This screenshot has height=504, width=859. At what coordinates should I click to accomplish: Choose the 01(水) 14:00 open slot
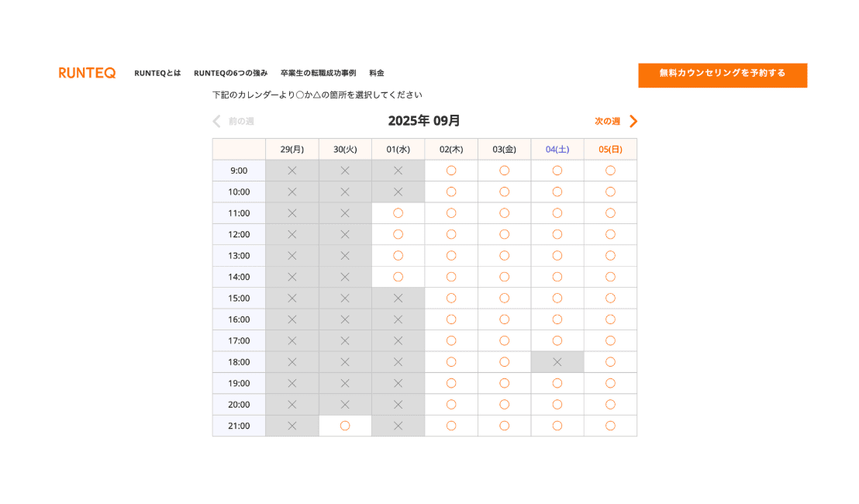[x=398, y=277]
